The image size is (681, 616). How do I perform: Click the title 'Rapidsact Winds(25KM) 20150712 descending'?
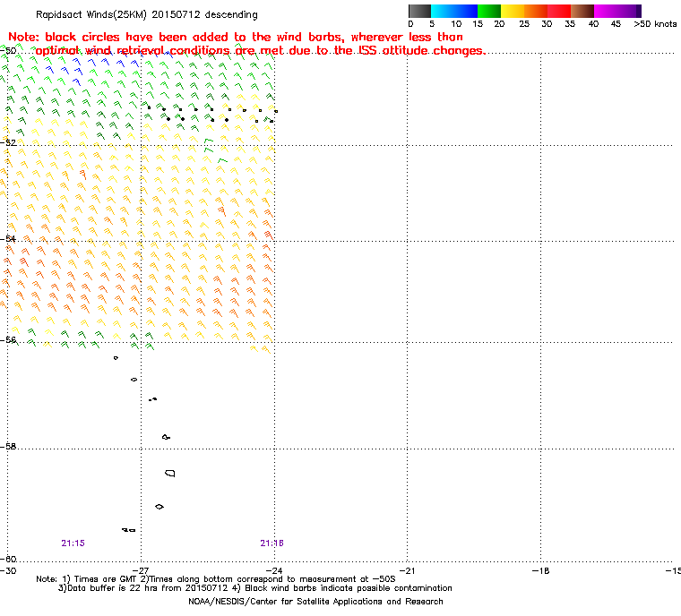(147, 14)
